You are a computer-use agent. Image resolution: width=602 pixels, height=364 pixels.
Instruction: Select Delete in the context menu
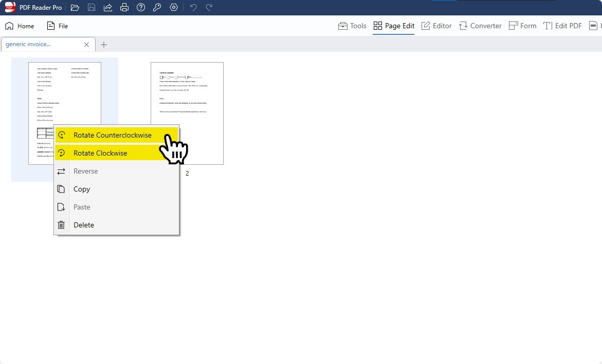(116, 225)
